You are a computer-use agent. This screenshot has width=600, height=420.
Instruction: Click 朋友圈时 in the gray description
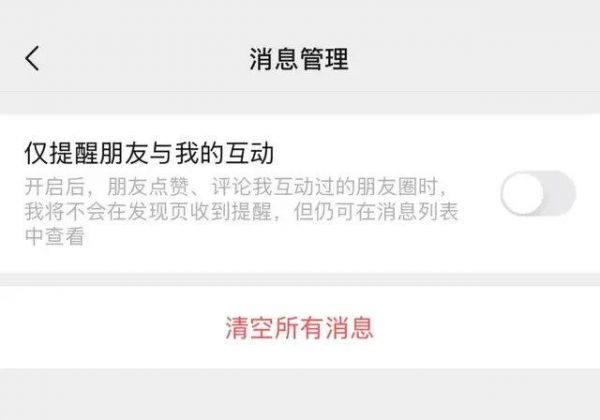(x=396, y=187)
